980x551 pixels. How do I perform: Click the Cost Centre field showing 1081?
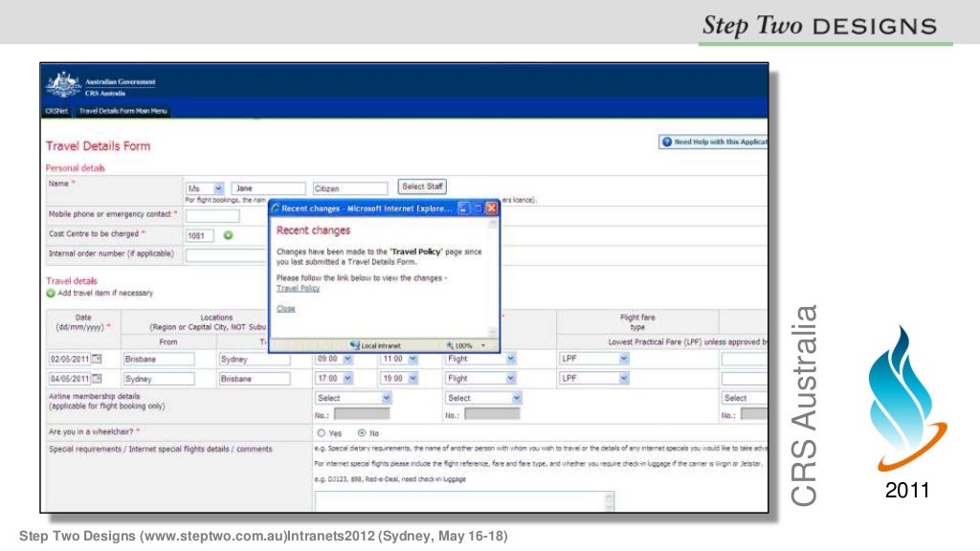click(200, 236)
